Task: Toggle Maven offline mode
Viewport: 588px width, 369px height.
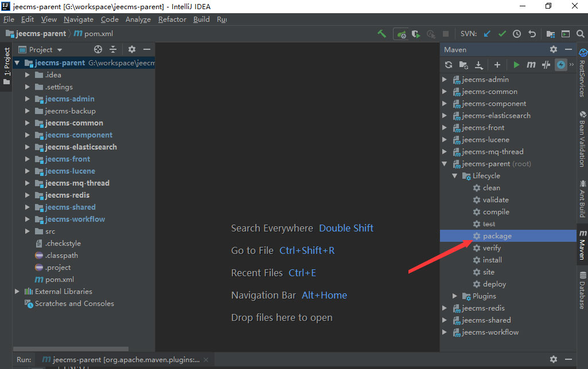Action: pyautogui.click(x=546, y=65)
